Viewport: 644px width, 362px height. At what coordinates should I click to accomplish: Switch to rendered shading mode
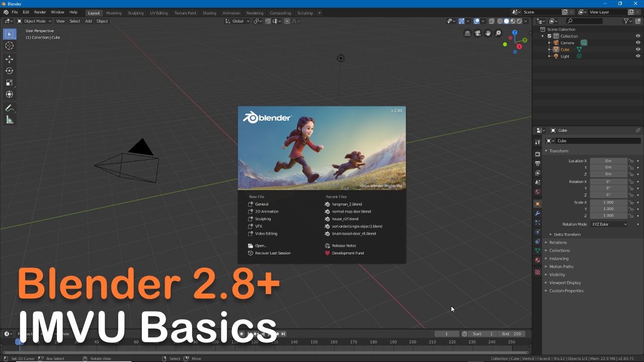pos(519,21)
